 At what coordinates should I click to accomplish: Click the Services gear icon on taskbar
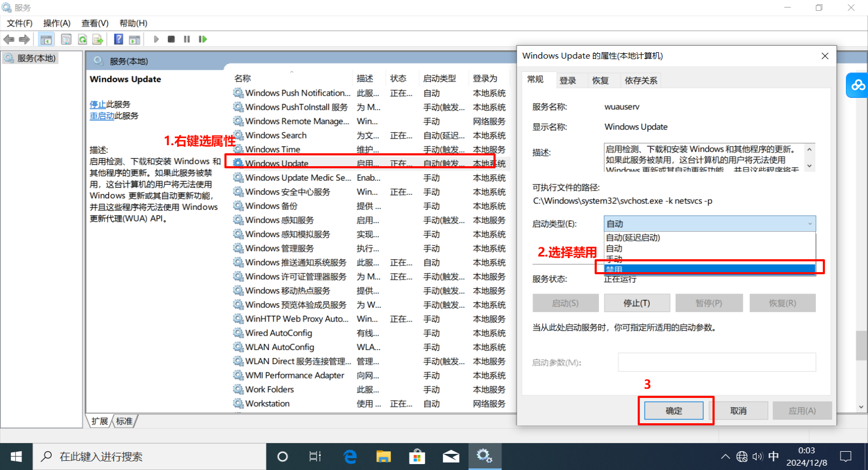click(x=484, y=457)
